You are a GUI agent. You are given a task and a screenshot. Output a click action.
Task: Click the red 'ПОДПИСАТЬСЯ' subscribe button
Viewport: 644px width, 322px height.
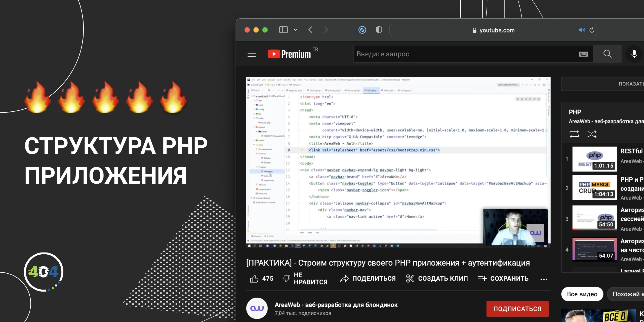coord(517,309)
